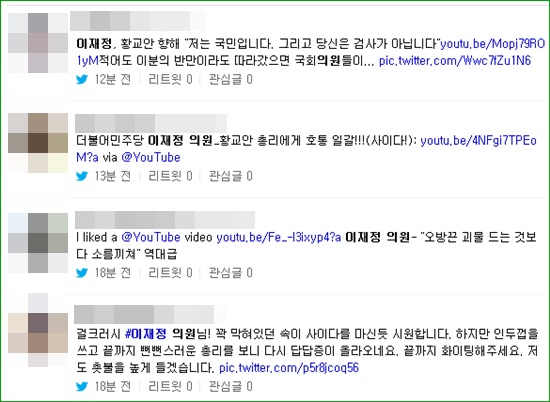Click 관심글 0 on the 13분 전 tweet

(x=231, y=176)
